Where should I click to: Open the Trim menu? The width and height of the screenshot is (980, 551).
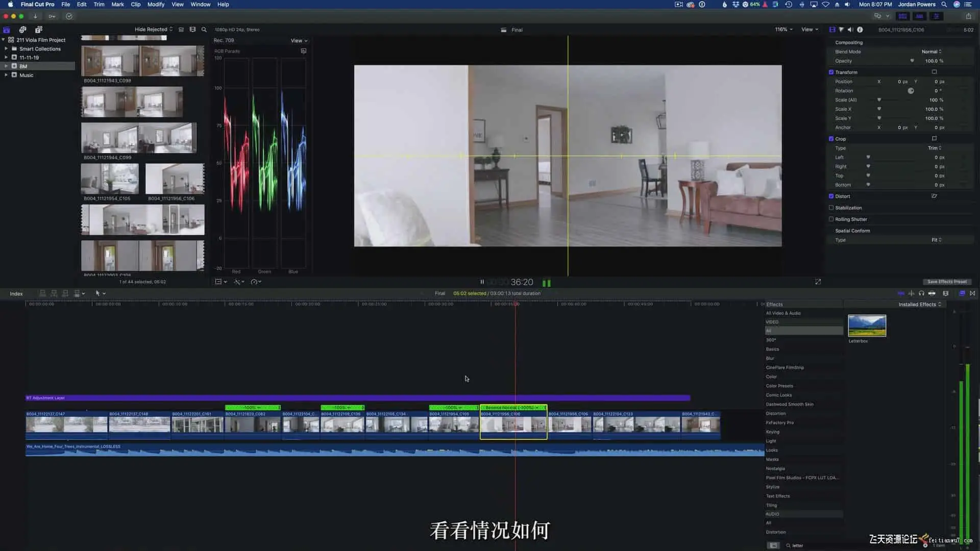coord(99,4)
